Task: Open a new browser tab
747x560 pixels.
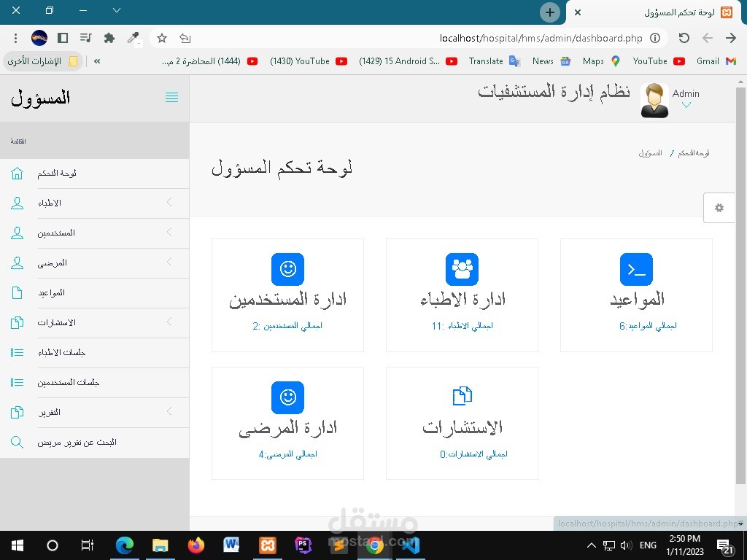Action: pos(550,12)
